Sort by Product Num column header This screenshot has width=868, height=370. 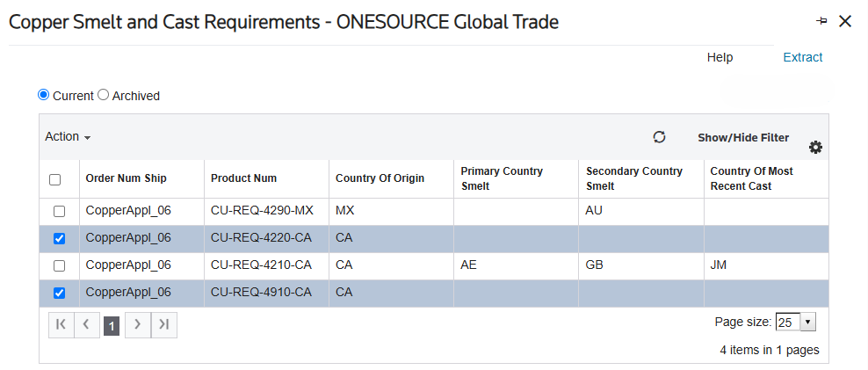243,178
